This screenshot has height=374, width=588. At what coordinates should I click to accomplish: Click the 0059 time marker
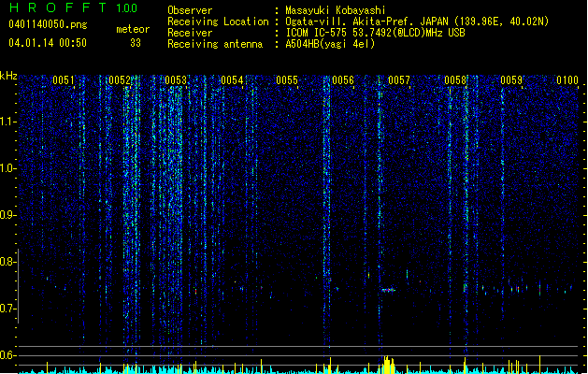coord(511,80)
